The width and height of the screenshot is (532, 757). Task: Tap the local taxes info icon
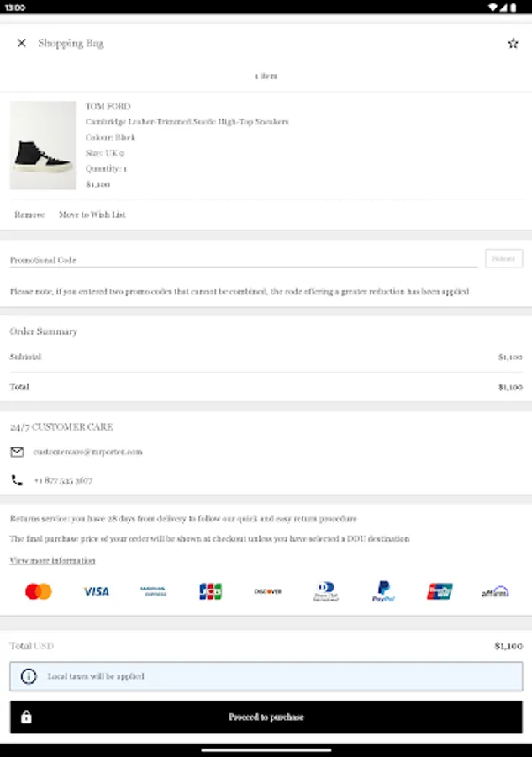[x=29, y=676]
